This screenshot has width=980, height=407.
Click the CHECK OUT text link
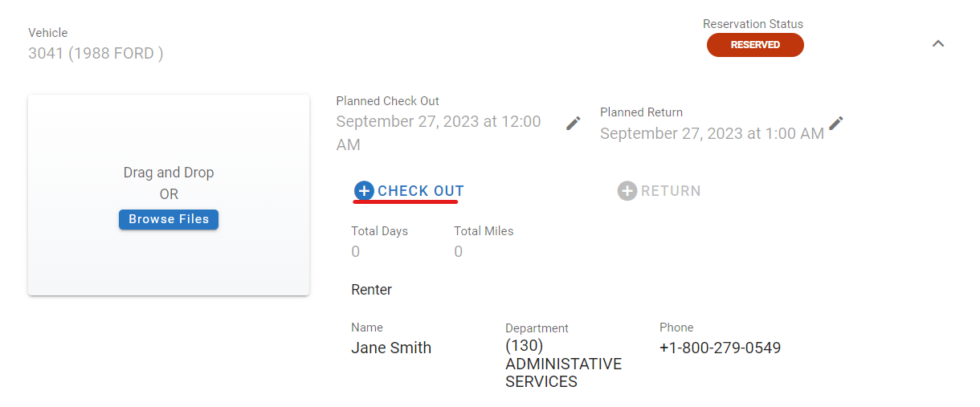click(x=420, y=191)
